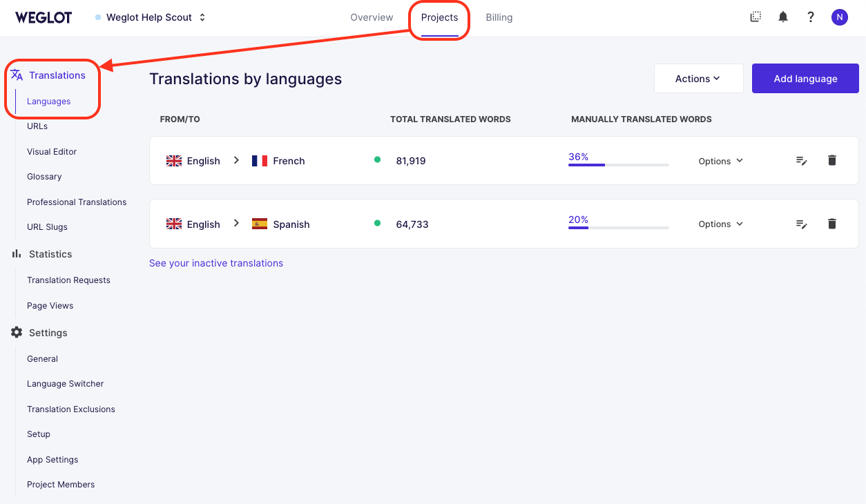Open the notification bell
This screenshot has width=866, height=504.
(x=783, y=17)
